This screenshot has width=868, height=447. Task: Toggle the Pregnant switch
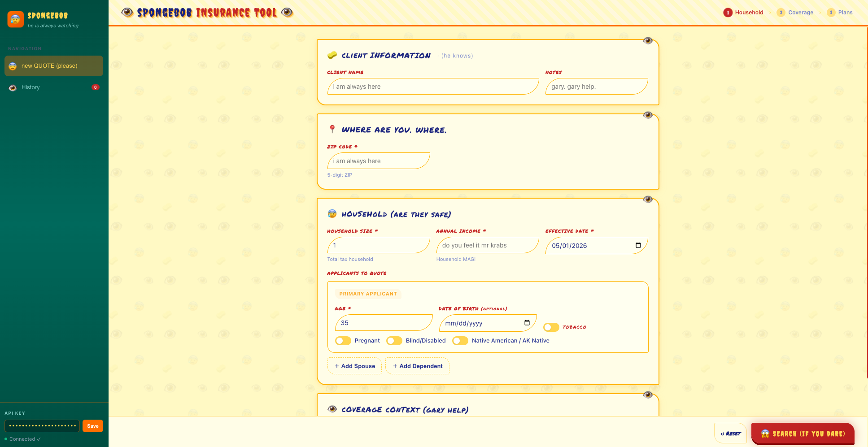[x=343, y=341]
